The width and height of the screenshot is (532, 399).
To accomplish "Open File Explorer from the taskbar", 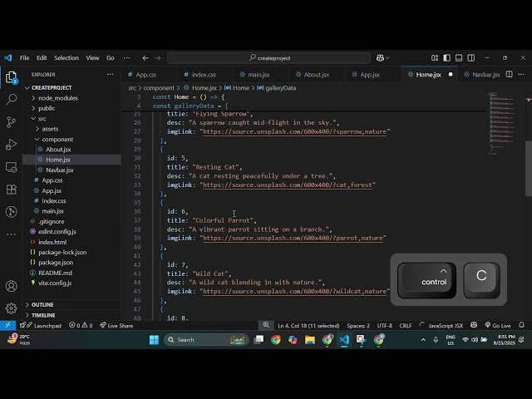I will 310,340.
